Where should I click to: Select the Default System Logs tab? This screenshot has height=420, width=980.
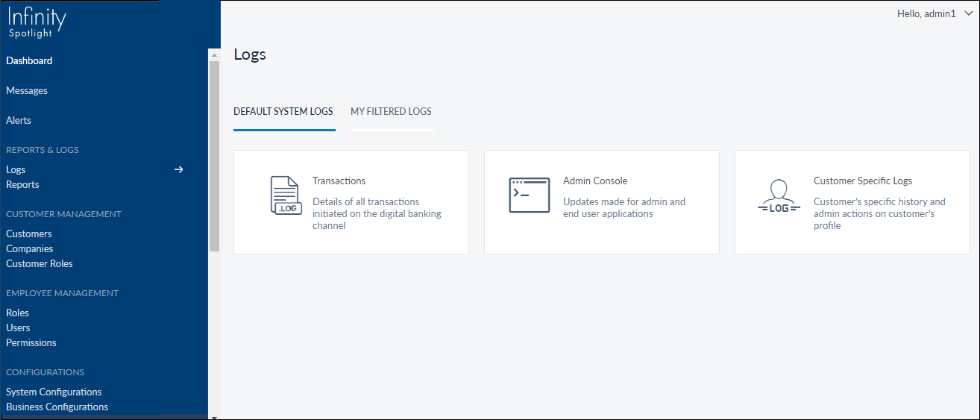(x=283, y=112)
